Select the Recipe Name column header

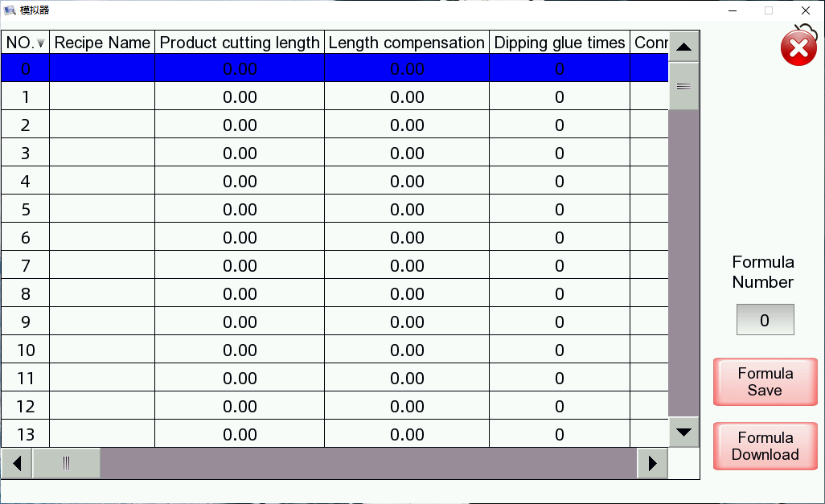pos(101,43)
